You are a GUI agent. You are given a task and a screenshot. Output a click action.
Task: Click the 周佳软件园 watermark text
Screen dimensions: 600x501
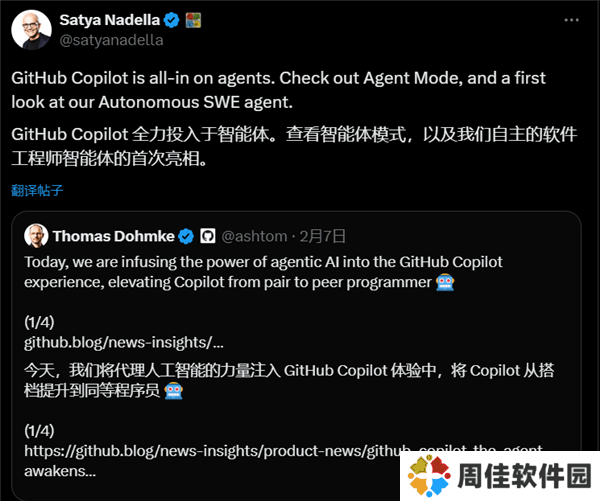click(x=524, y=476)
